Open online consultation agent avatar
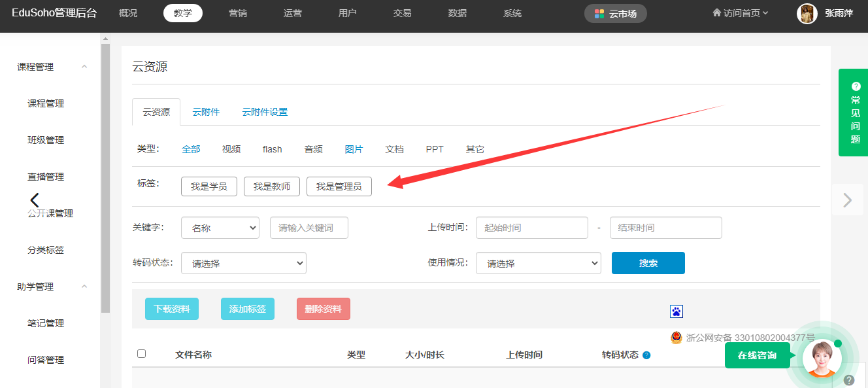Image resolution: width=868 pixels, height=388 pixels. click(x=822, y=359)
